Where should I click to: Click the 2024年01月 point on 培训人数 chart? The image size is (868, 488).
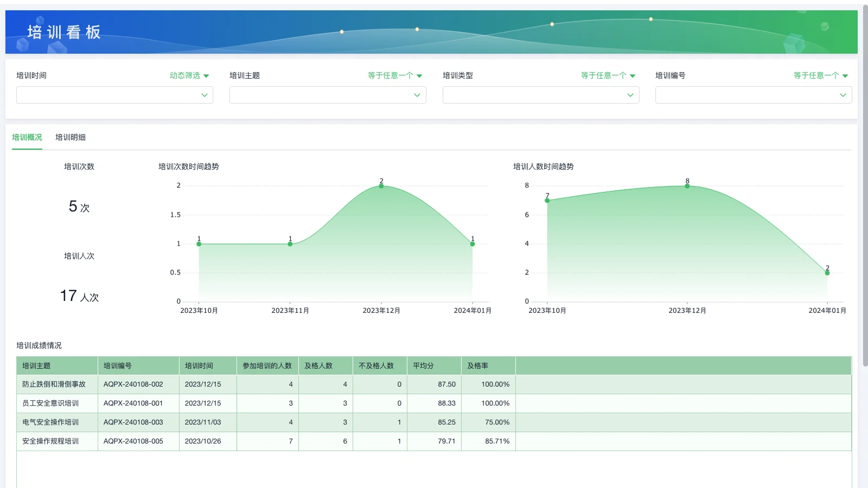827,273
